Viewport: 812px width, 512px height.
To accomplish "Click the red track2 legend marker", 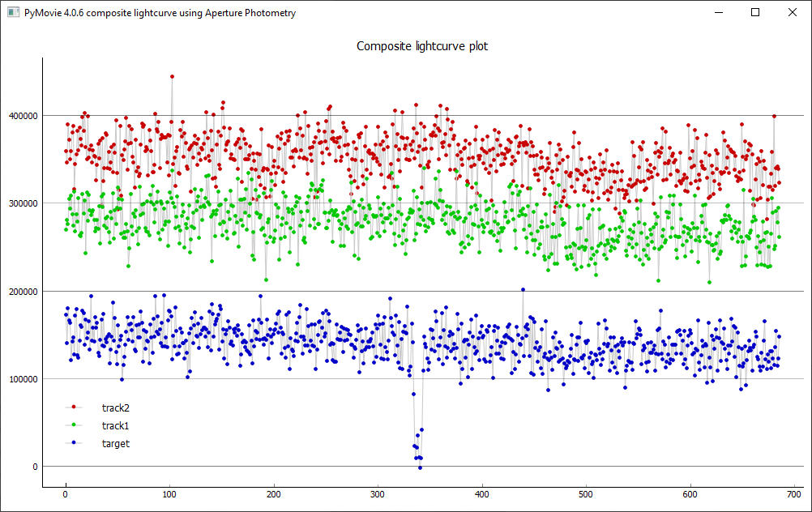I will pos(74,407).
